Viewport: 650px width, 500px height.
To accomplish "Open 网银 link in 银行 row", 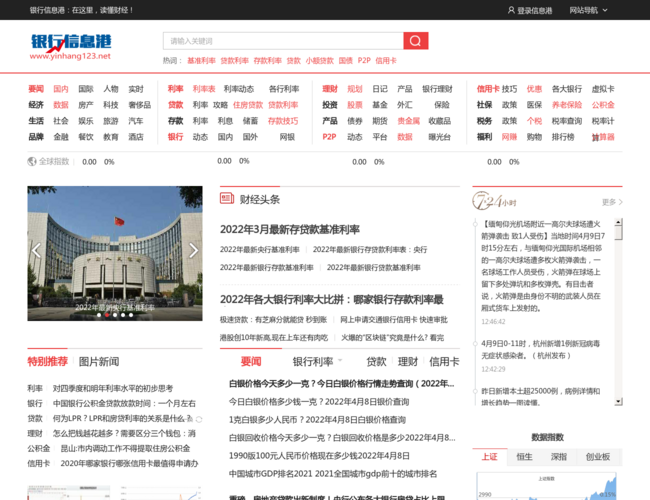I will click(287, 137).
